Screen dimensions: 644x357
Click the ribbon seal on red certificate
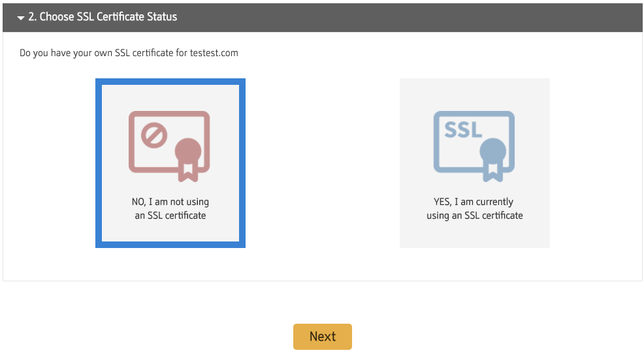pos(187,154)
